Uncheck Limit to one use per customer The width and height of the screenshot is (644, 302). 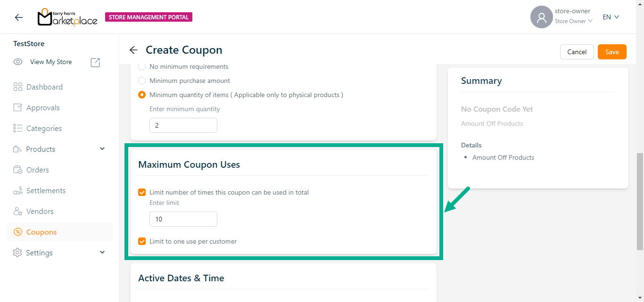(x=142, y=241)
